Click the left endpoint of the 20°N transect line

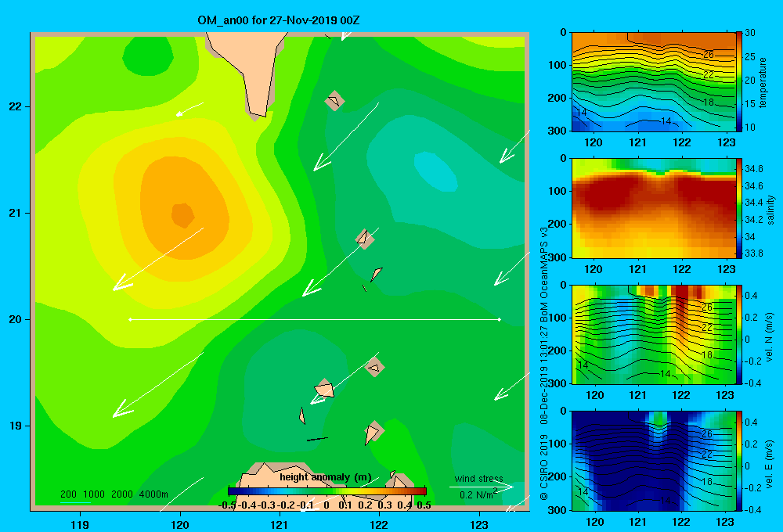130,319
